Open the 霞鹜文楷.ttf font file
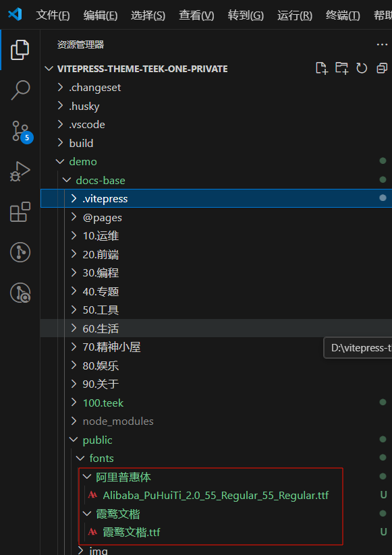 [132, 532]
